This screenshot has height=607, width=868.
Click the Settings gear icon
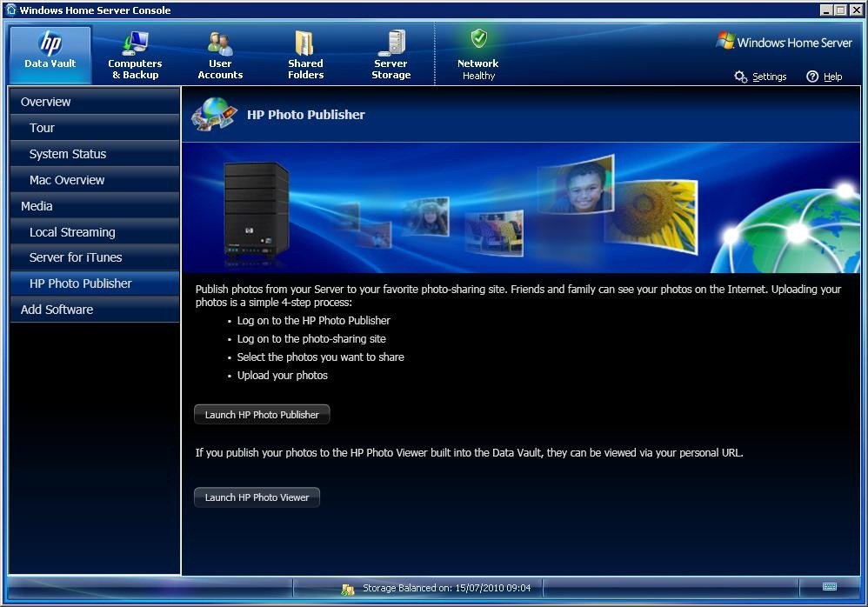click(x=741, y=77)
